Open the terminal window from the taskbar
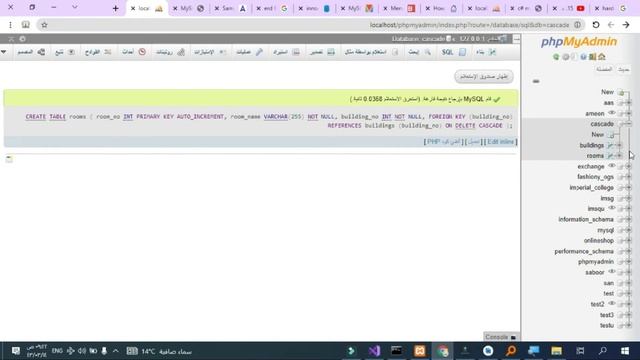 coord(396,351)
